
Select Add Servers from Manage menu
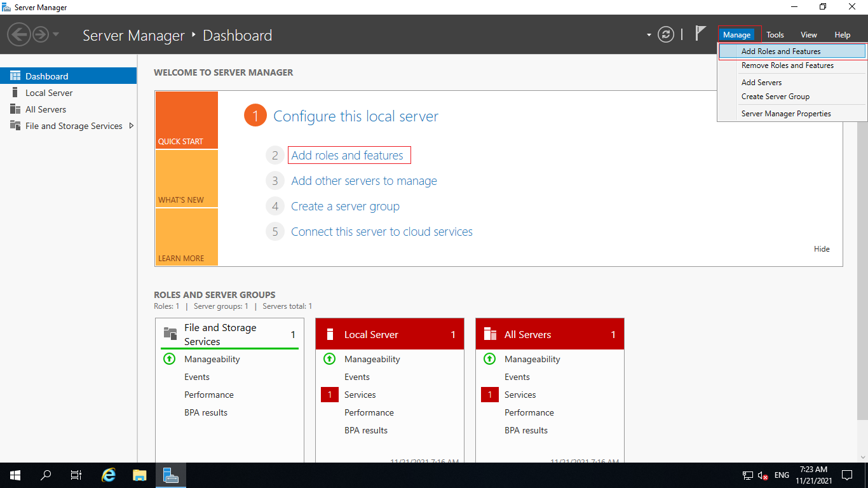(792, 83)
